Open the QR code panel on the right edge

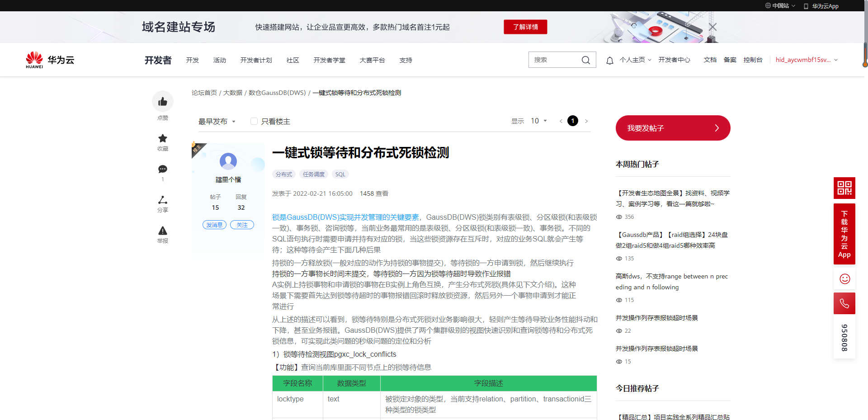click(x=844, y=188)
